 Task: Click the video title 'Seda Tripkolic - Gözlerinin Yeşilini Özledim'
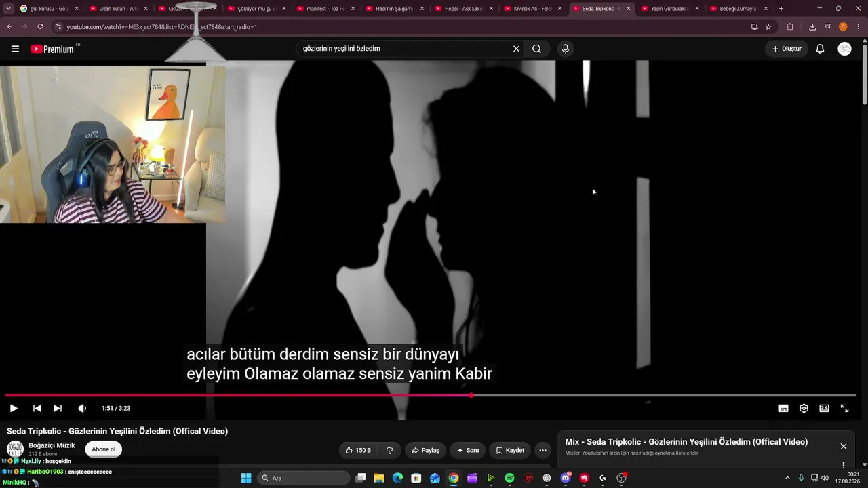coord(117,431)
